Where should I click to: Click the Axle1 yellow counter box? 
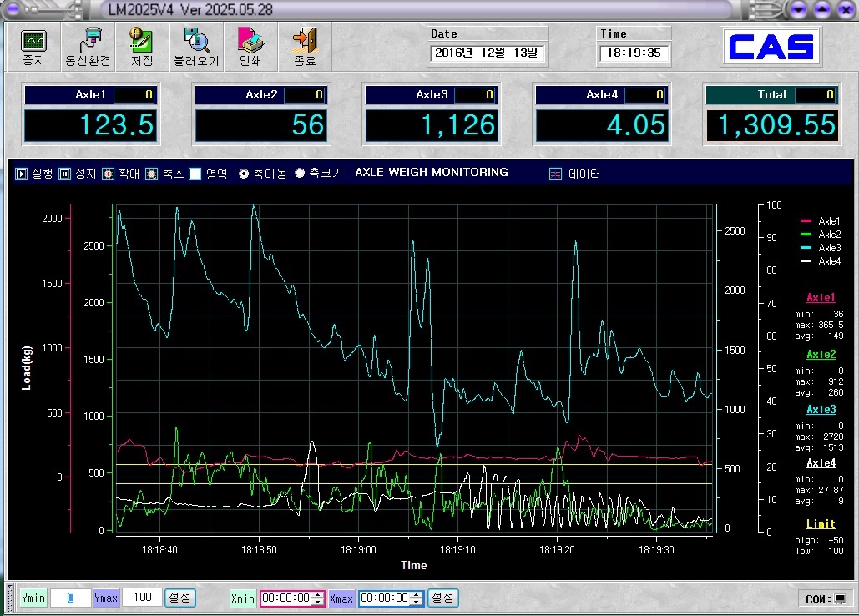click(134, 94)
